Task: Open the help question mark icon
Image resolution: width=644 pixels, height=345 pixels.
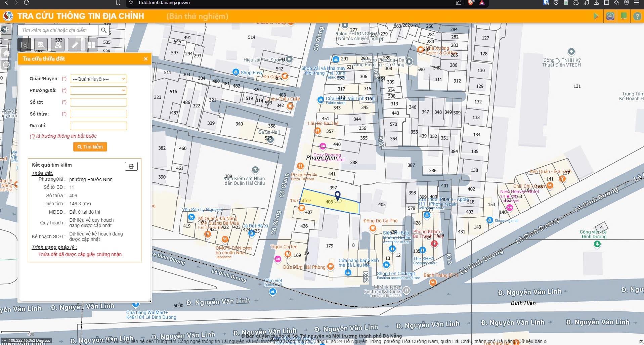Action: click(x=637, y=16)
